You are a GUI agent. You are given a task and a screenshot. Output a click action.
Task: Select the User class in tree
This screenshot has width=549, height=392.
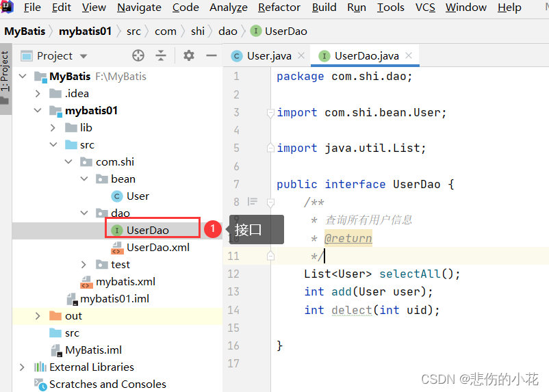tap(138, 196)
